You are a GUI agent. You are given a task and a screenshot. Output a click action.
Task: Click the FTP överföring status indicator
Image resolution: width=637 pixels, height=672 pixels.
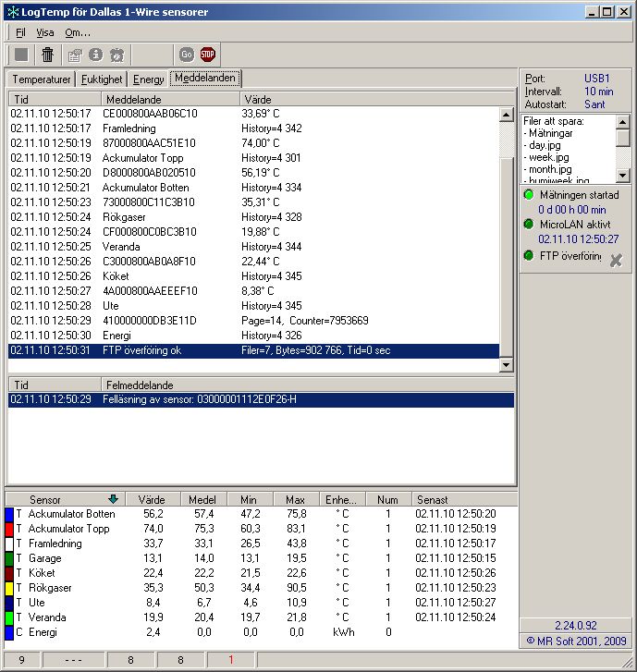point(529,255)
